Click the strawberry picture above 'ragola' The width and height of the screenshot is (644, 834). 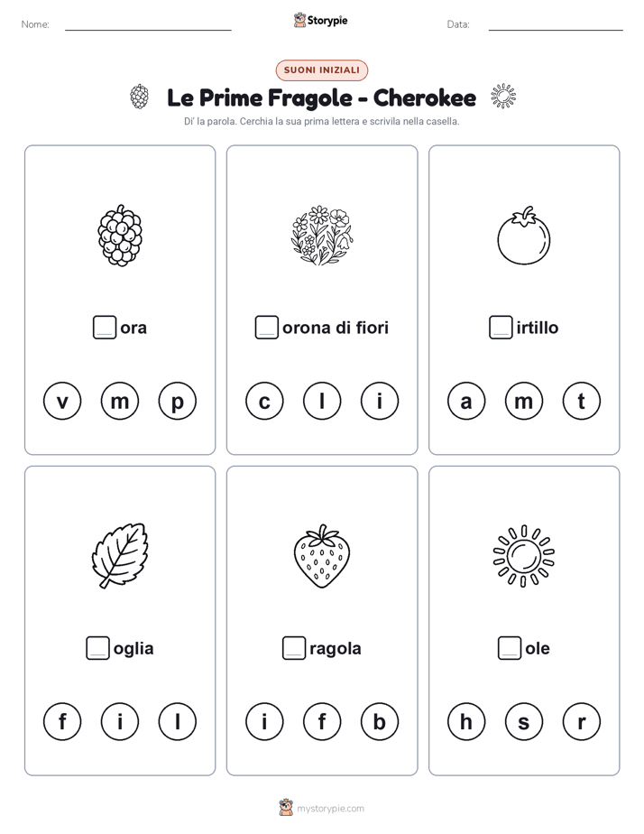point(322,556)
